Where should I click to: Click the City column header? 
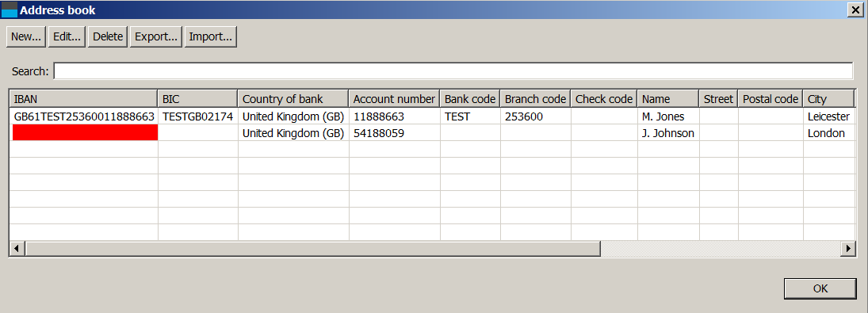tap(828, 99)
